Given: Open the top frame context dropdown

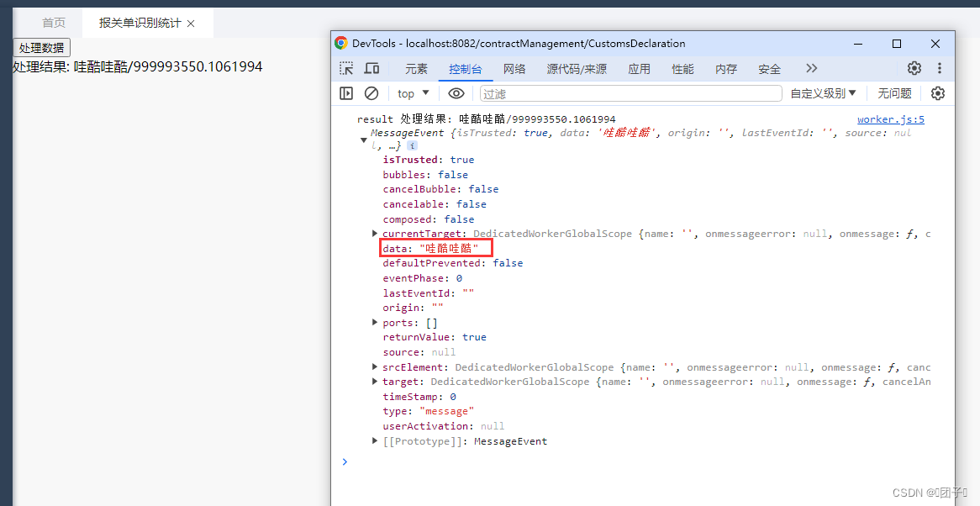Looking at the screenshot, I should (x=412, y=92).
